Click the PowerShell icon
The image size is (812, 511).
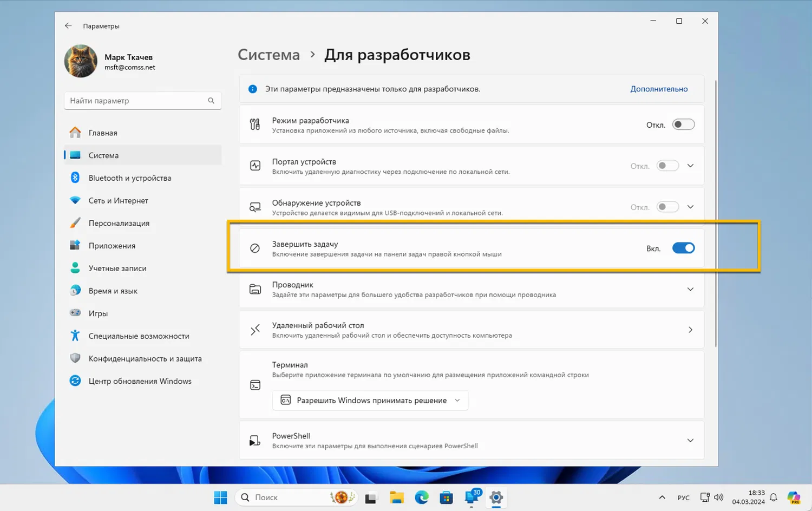[255, 441]
